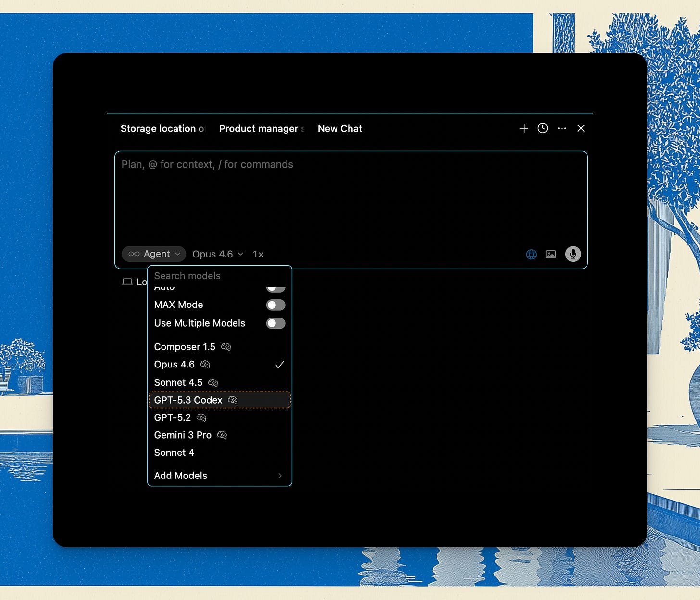The width and height of the screenshot is (700, 600).
Task: Select the GPT-5.3 Codex model
Action: tap(220, 400)
